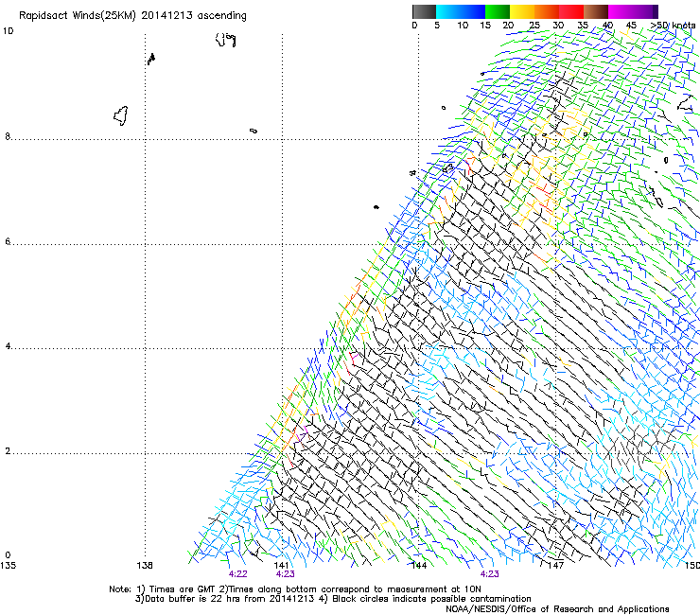Image resolution: width=700 pixels, height=615 pixels.
Task: Click the purple '4:22' swath time label
Action: [238, 574]
